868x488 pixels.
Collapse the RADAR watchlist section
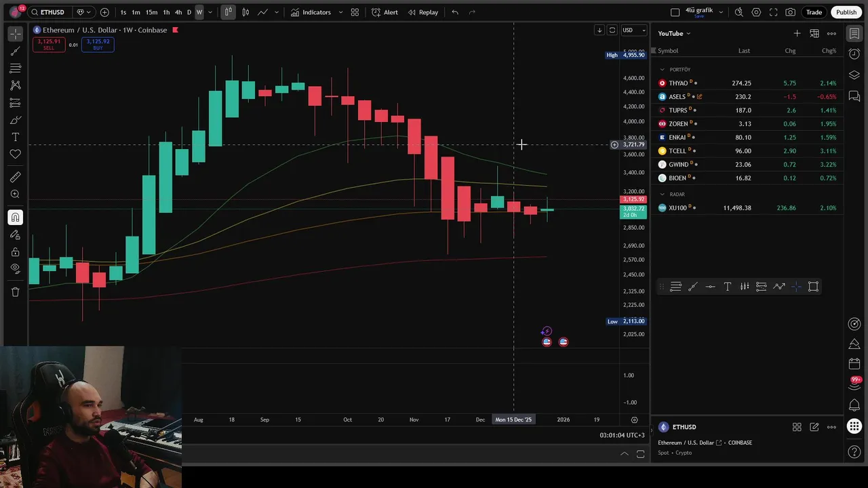[662, 195]
